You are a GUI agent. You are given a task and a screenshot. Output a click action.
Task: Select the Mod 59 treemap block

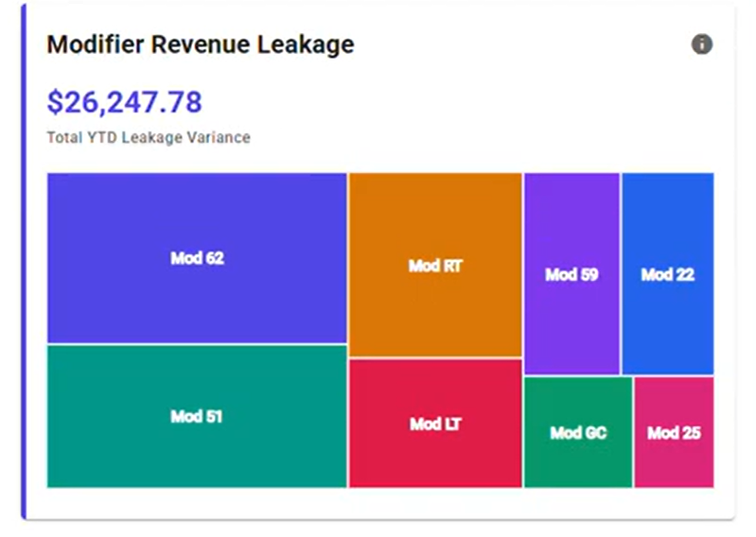tap(571, 273)
